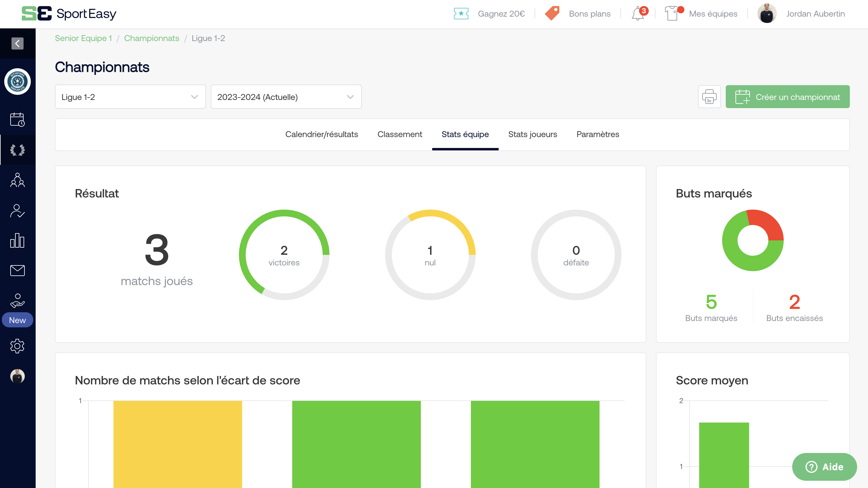Screen dimensions: 868x488
Task: Open the Bons plans link
Action: point(590,14)
